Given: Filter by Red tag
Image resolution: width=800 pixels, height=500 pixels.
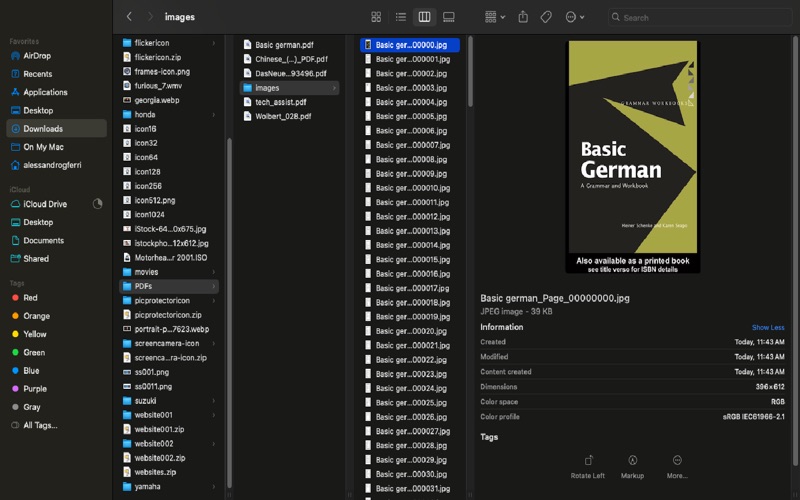Looking at the screenshot, I should pyautogui.click(x=56, y=297).
